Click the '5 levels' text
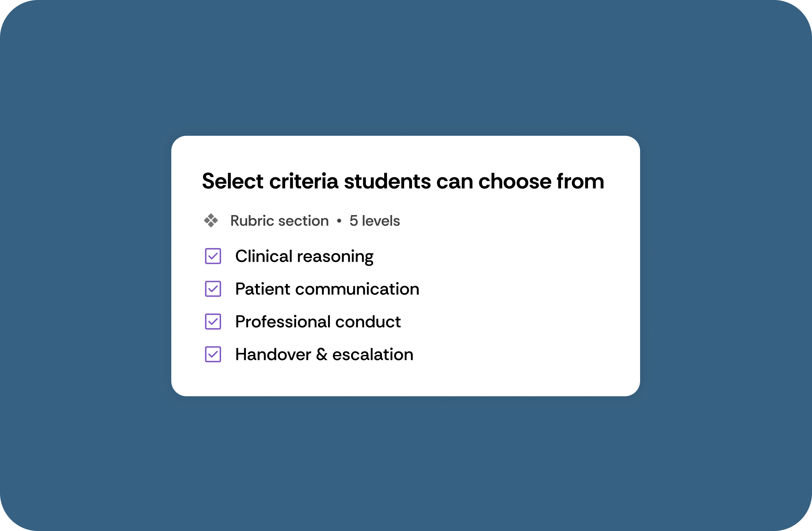This screenshot has height=531, width=812. pyautogui.click(x=374, y=221)
